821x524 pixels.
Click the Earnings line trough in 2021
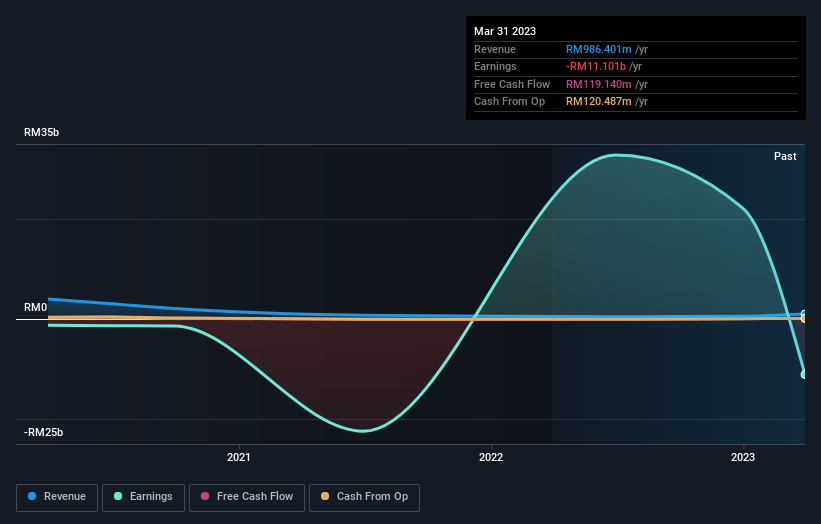(x=363, y=431)
